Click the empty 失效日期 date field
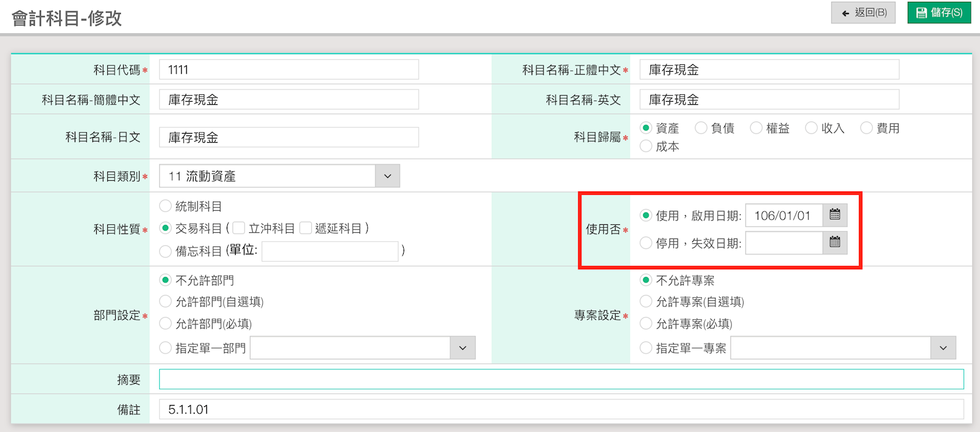Image resolution: width=980 pixels, height=432 pixels. pyautogui.click(x=784, y=243)
